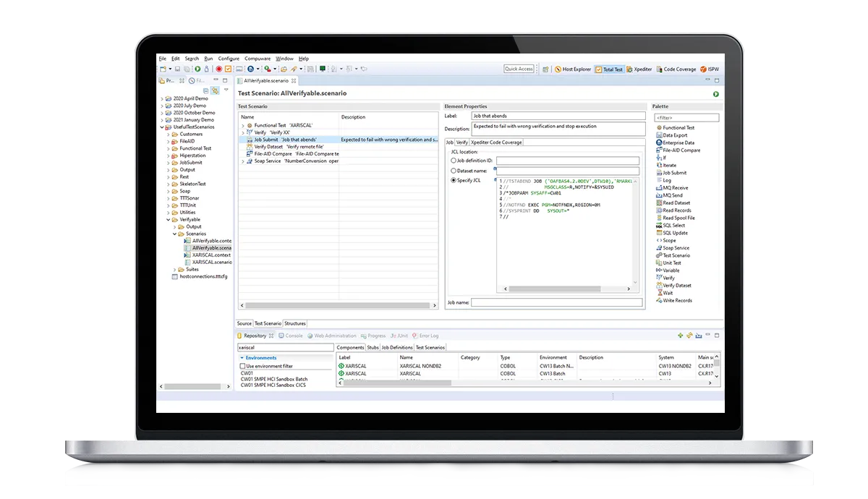This screenshot has width=868, height=499.
Task: Click the Label field 'Job that abends'
Action: 558,116
